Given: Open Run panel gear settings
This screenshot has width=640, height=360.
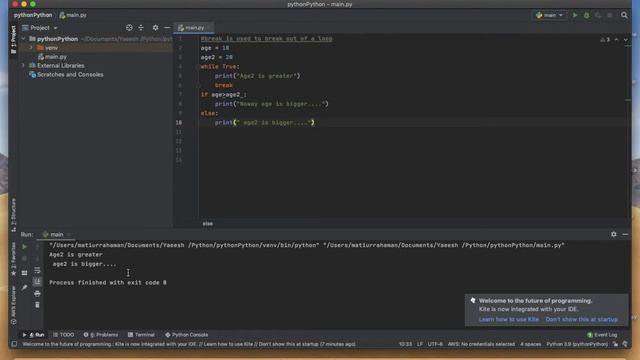Looking at the screenshot, I should tap(613, 234).
